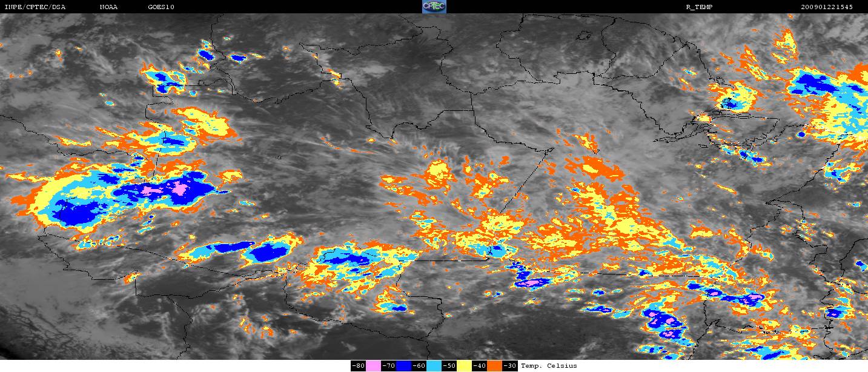Click the Temp. Celsius legend caption
This screenshot has height=372, width=868.
549,366
